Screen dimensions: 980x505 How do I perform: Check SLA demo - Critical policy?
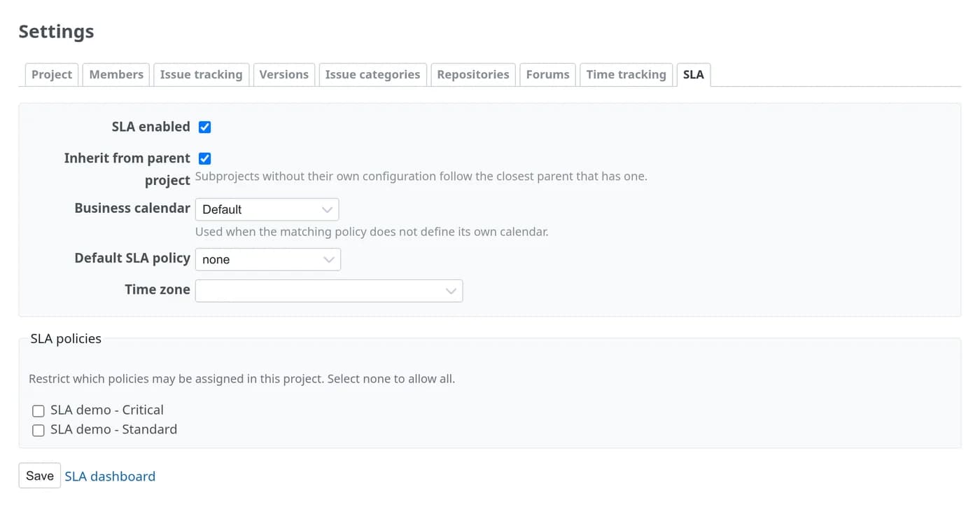(x=38, y=411)
